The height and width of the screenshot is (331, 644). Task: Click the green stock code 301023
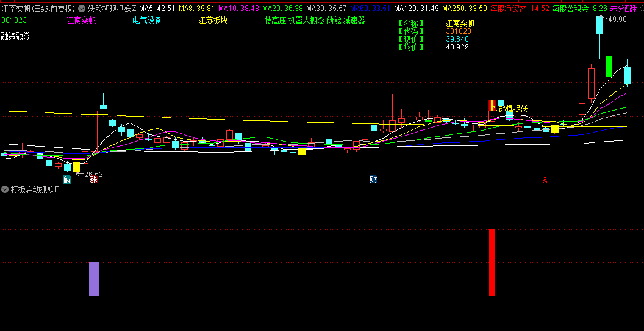tap(13, 20)
